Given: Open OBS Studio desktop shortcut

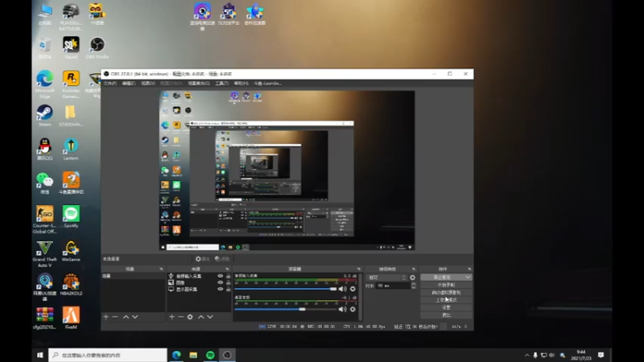Looking at the screenshot, I should pyautogui.click(x=97, y=48).
